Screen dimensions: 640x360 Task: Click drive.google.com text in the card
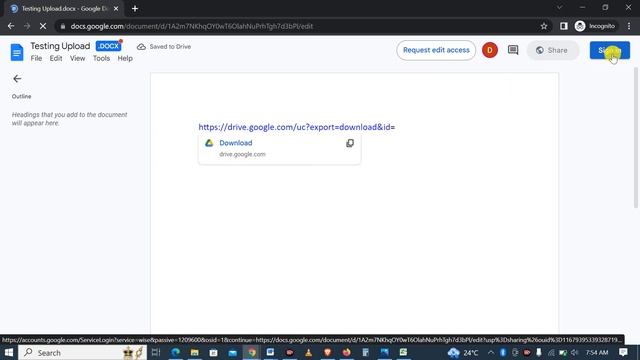point(242,154)
